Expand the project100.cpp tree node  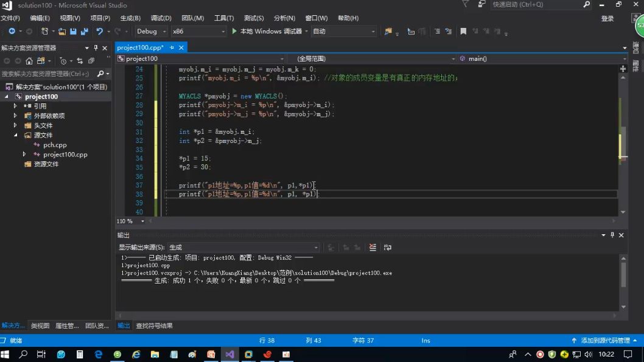(24, 155)
